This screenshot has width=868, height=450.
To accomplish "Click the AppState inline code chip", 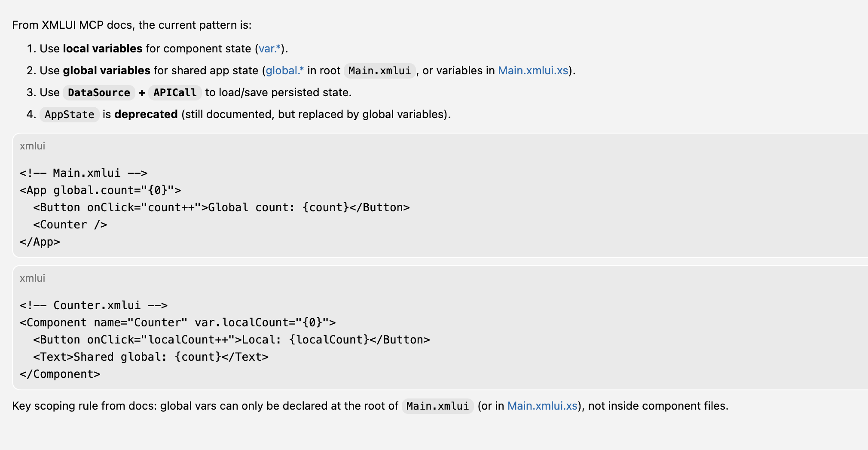I will pos(69,114).
